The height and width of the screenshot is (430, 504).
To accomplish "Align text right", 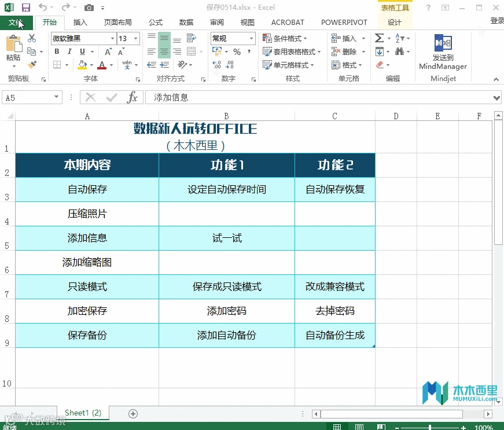I will 177,52.
